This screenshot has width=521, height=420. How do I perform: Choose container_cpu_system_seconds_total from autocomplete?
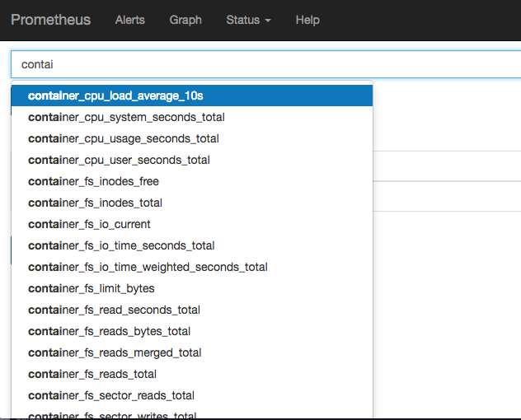[126, 117]
